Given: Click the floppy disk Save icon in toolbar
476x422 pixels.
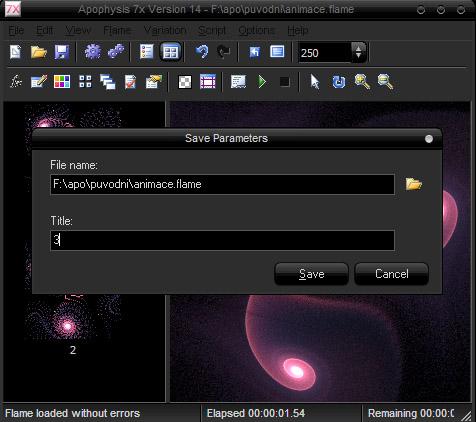Looking at the screenshot, I should [x=62, y=52].
